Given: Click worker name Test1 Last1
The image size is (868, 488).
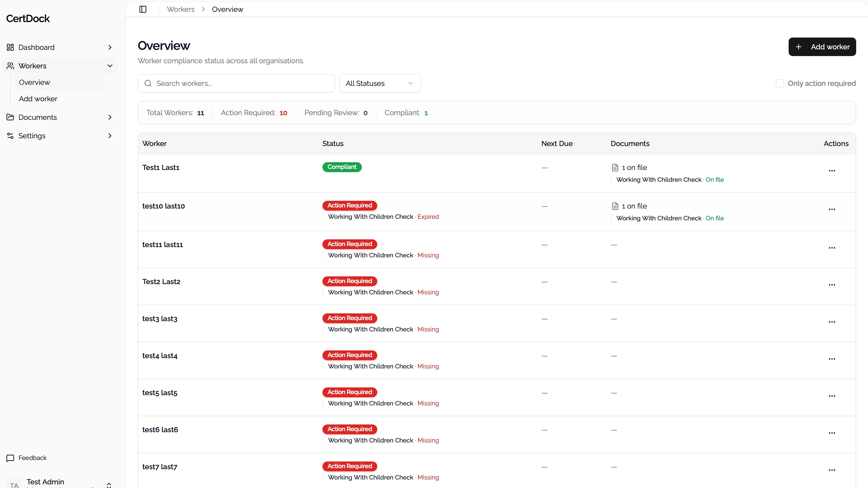Looking at the screenshot, I should (x=161, y=168).
